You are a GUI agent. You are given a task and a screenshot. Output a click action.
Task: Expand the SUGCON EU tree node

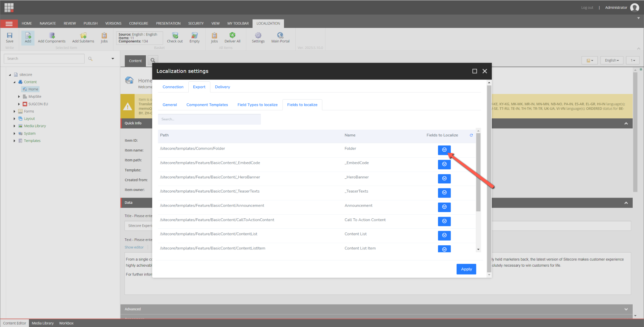pyautogui.click(x=19, y=104)
